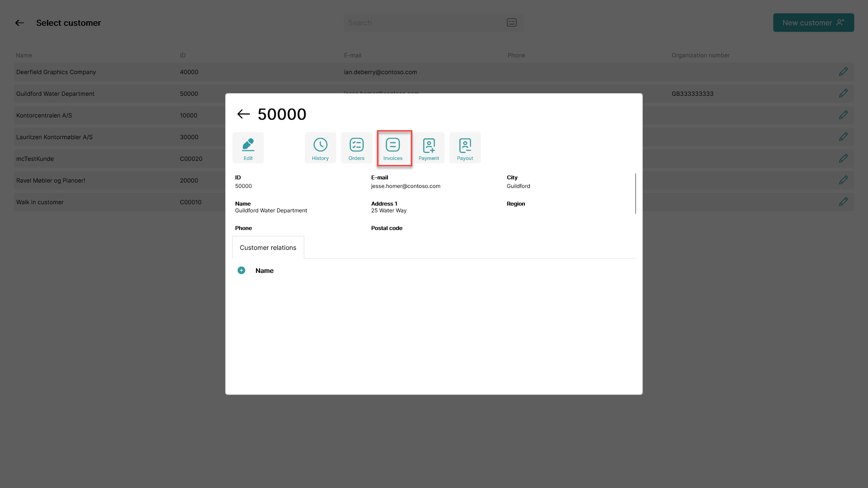This screenshot has width=868, height=488.
Task: Create a New customer
Action: click(x=813, y=23)
